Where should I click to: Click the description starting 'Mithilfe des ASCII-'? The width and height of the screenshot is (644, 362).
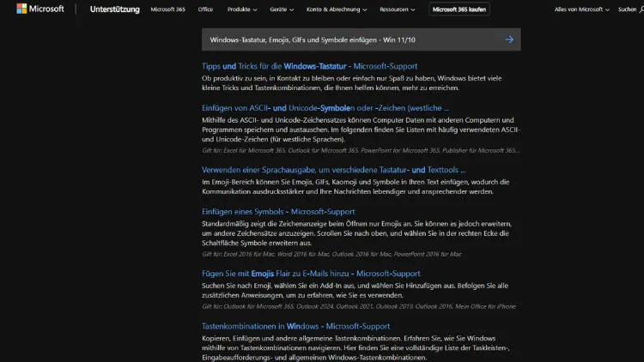pyautogui.click(x=361, y=130)
